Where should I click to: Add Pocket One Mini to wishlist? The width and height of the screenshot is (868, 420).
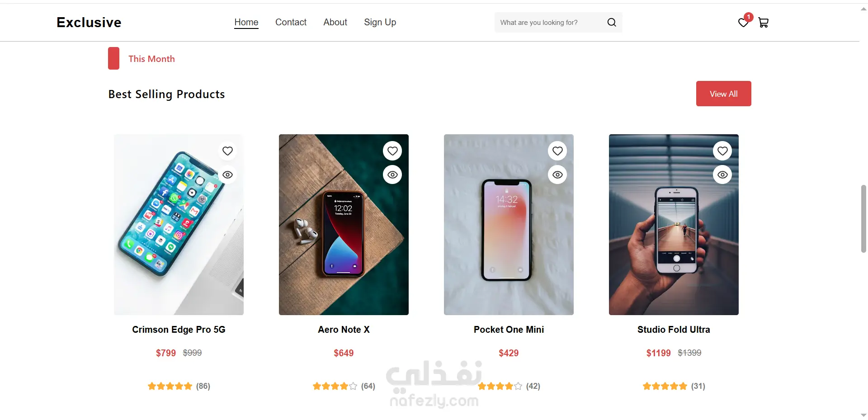click(557, 151)
